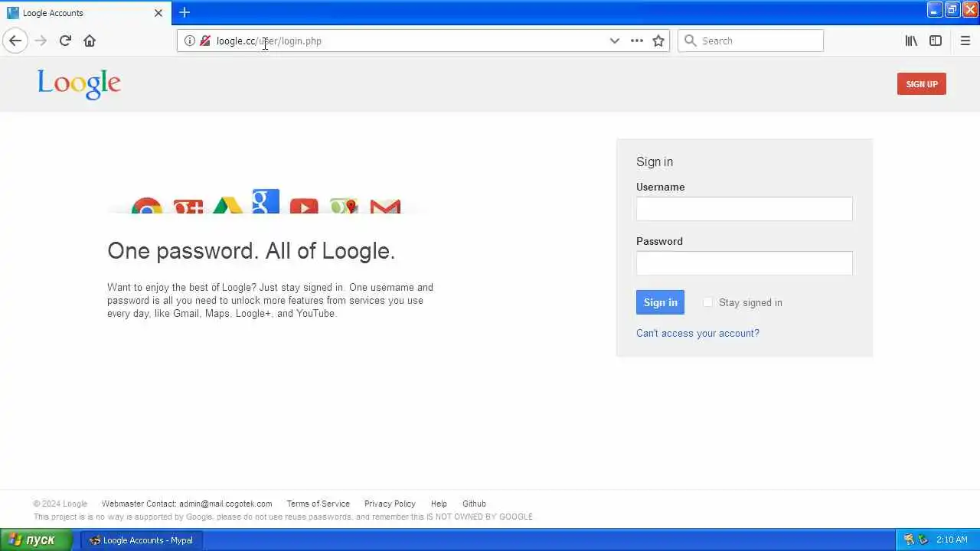Open a new tab with plus button

coord(185,12)
